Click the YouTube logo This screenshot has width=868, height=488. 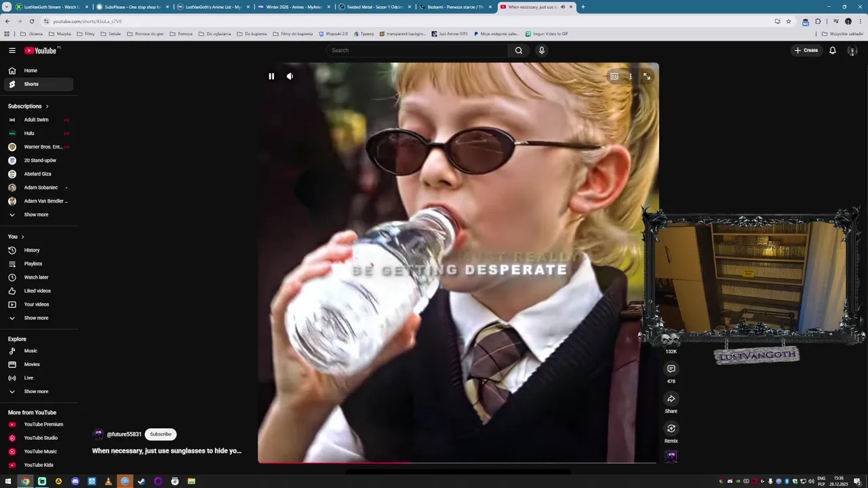42,50
